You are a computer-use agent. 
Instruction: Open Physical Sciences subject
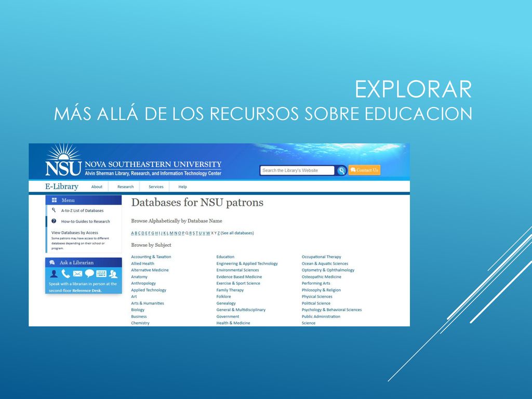coord(317,297)
